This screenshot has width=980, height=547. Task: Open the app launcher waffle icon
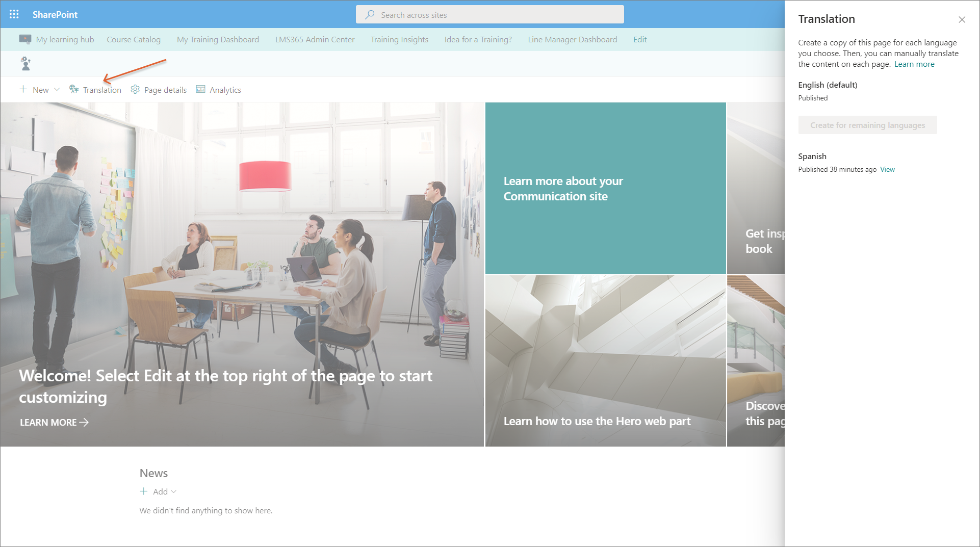[14, 14]
